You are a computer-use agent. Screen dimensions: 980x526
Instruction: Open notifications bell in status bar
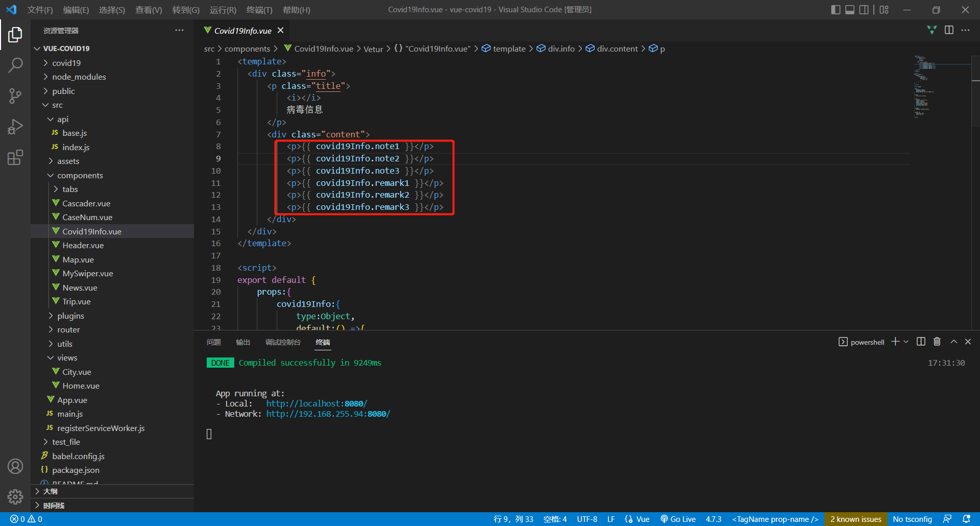pos(966,519)
